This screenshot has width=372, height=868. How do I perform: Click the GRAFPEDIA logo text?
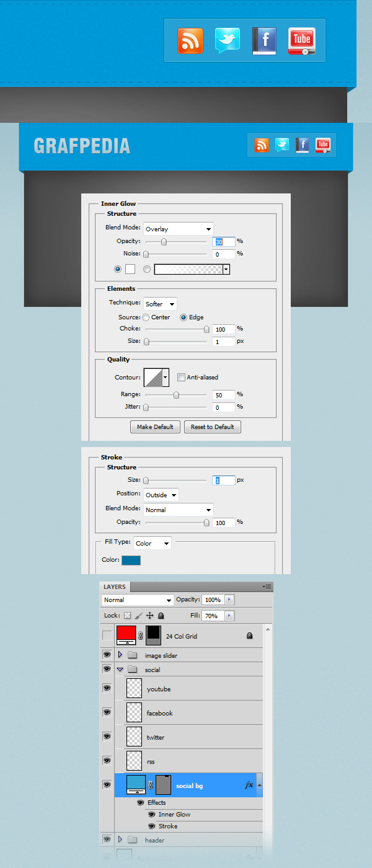(82, 146)
